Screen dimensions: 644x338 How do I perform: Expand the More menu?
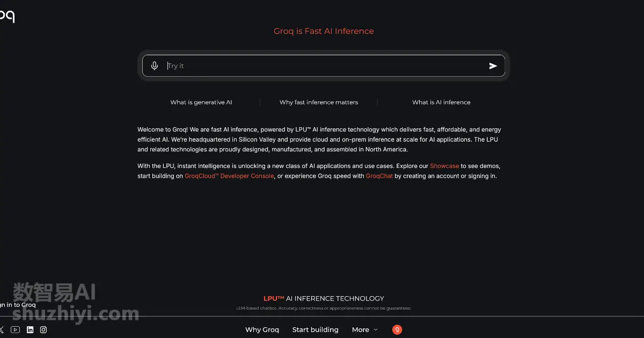click(360, 330)
